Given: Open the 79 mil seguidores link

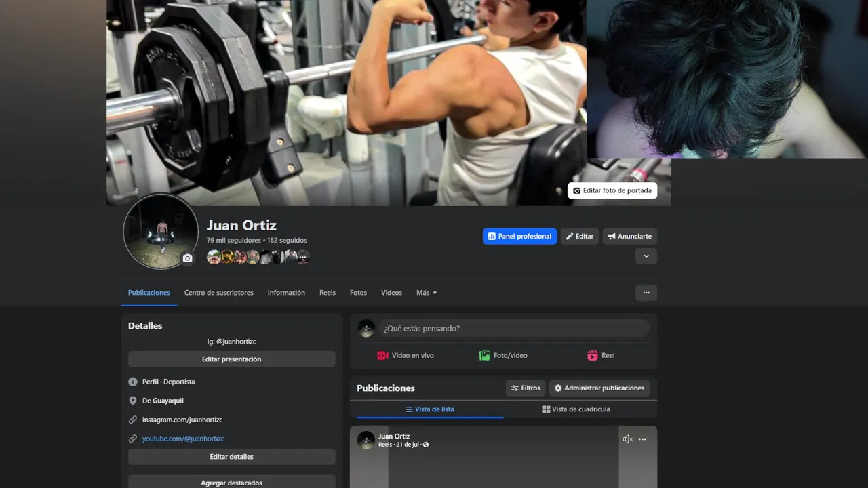Looking at the screenshot, I should tap(234, 240).
